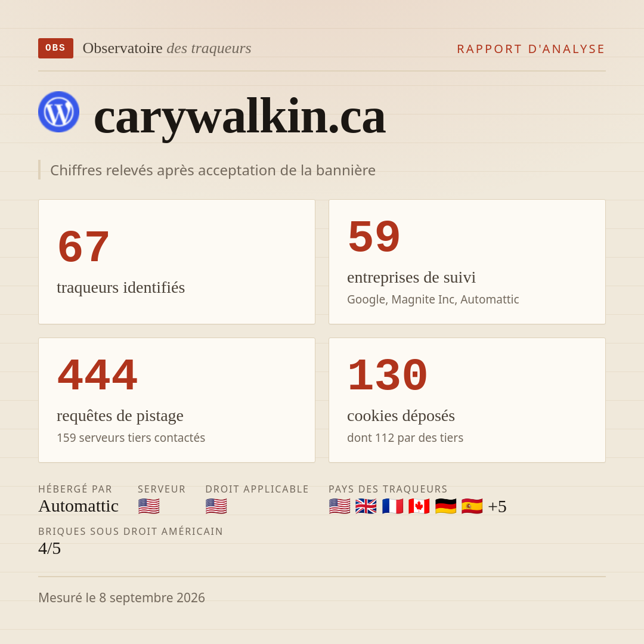The image size is (644, 644).
Task: Click the German flag
Action: (445, 506)
